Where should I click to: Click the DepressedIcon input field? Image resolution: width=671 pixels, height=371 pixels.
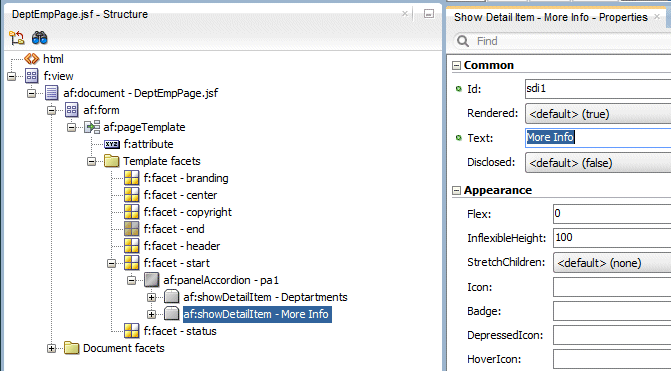(612, 335)
